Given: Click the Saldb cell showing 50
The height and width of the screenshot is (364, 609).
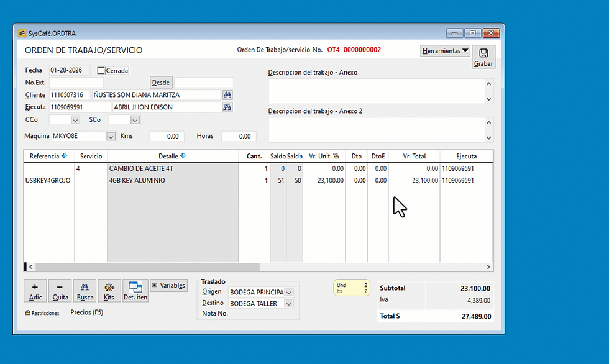Looking at the screenshot, I should point(295,181).
